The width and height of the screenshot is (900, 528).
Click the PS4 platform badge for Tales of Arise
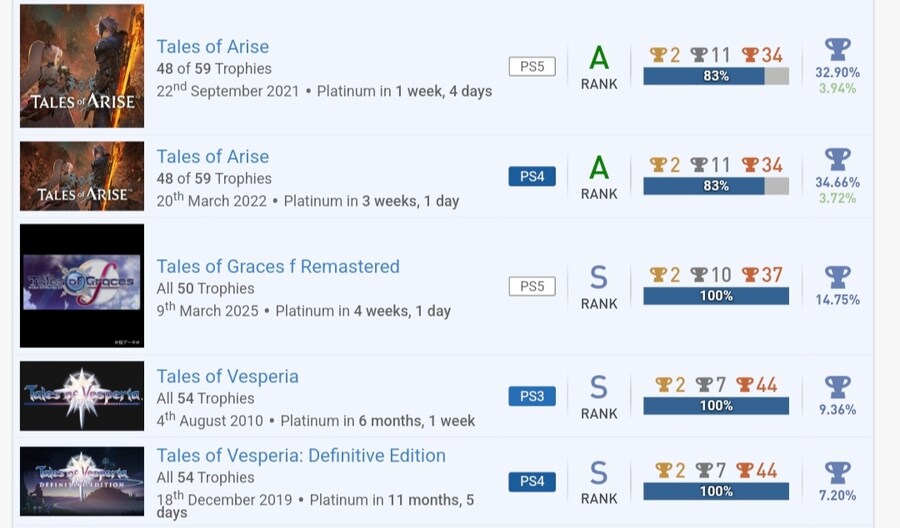[531, 177]
